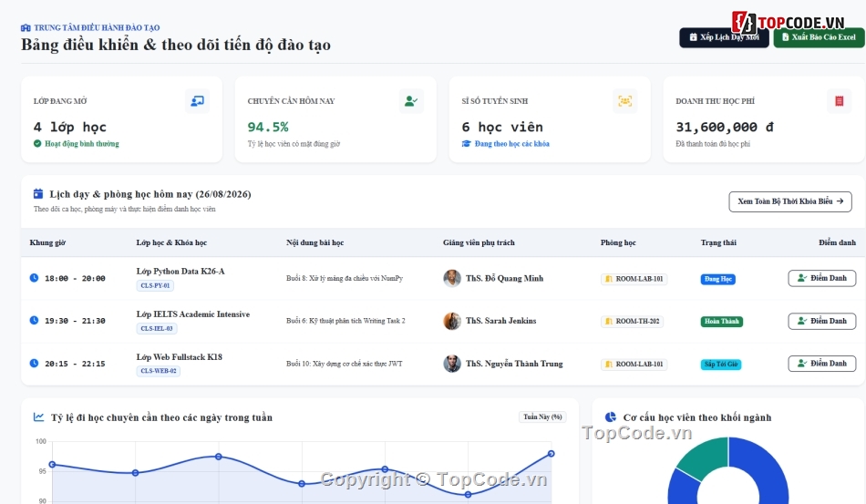Viewport: 866px width, 504px height.
Task: Click Lớp Python Data K26-A class name
Action: click(180, 271)
